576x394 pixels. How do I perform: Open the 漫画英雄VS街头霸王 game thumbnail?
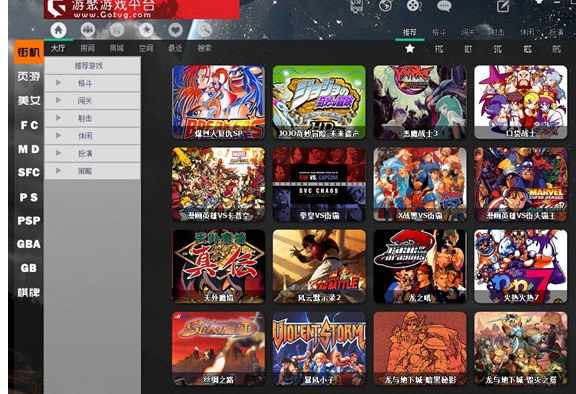521,184
